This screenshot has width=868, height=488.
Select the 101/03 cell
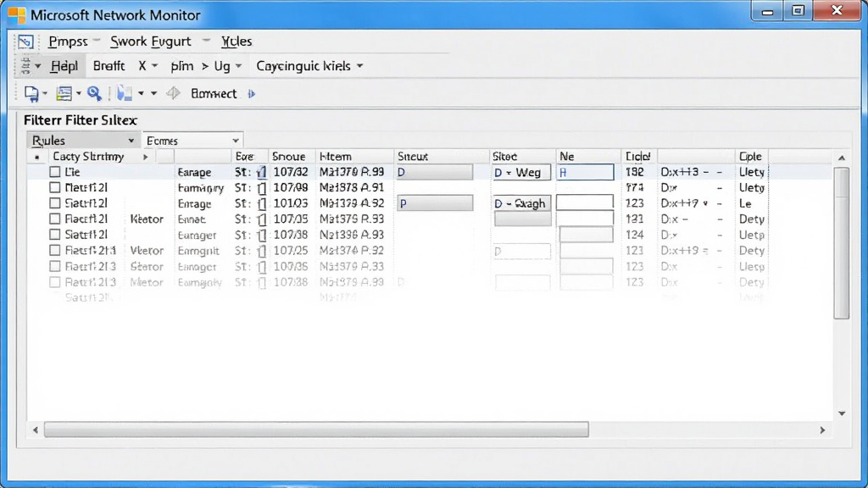291,203
